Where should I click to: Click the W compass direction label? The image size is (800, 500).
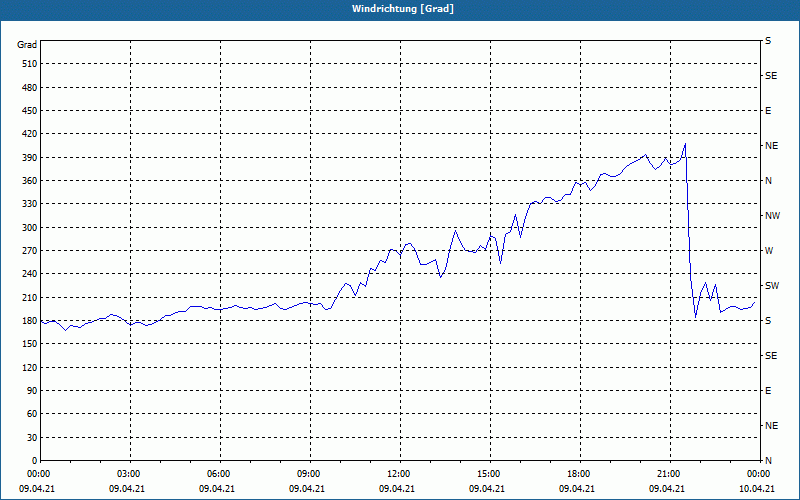pos(769,251)
